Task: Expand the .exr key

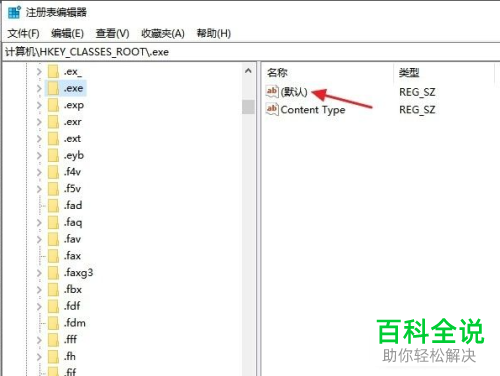Action: coord(39,122)
